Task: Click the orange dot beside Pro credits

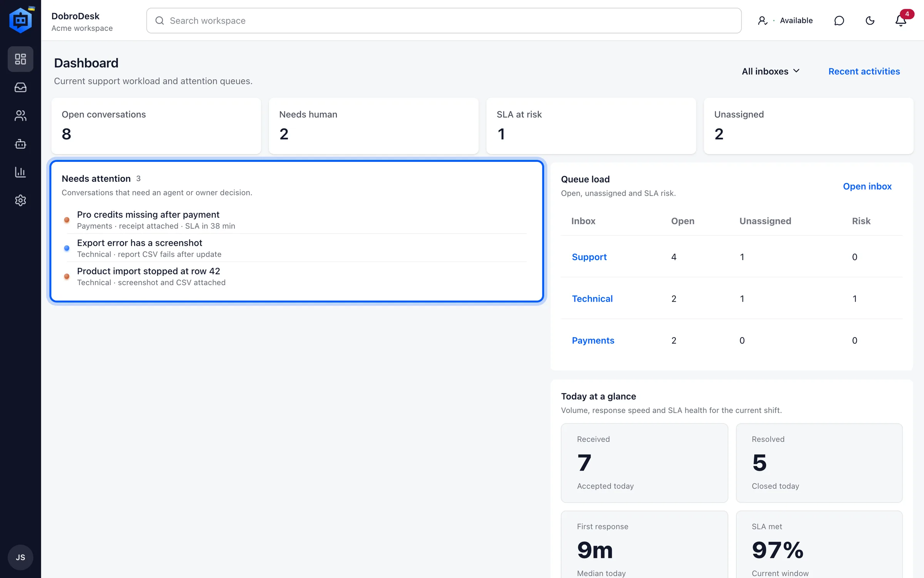Action: pos(67,220)
